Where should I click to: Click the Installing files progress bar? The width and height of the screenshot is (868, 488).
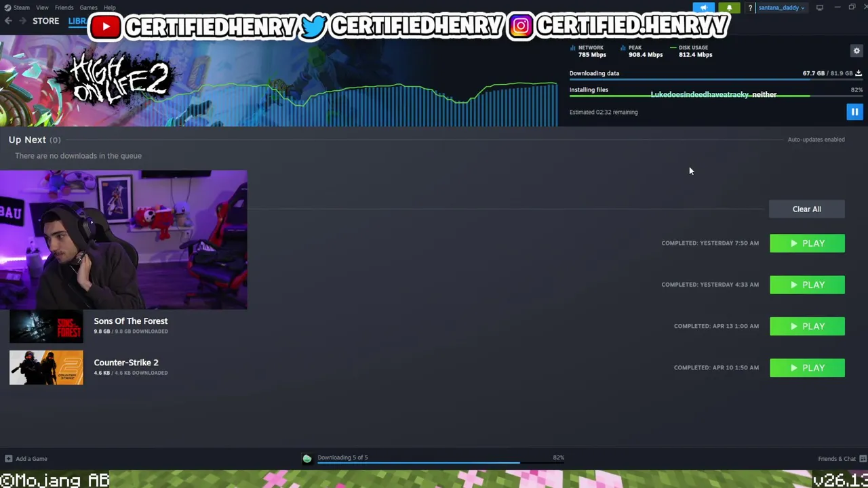pyautogui.click(x=715, y=96)
